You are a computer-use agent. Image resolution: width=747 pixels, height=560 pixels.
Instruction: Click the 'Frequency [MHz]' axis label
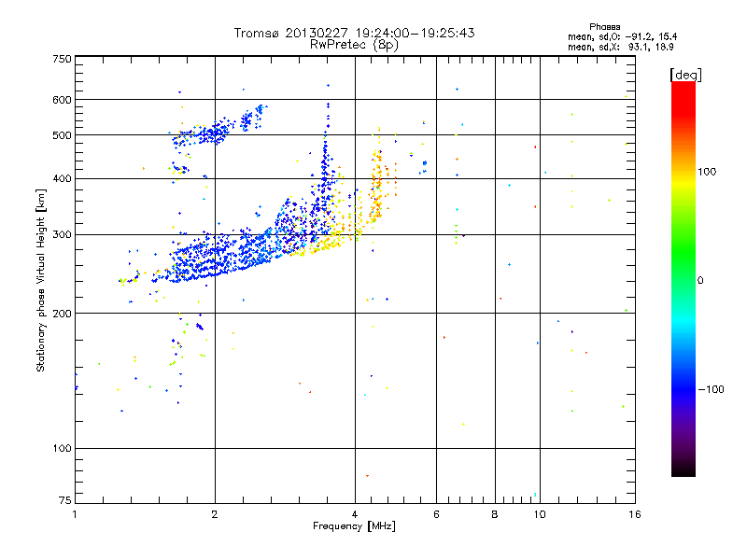354,526
